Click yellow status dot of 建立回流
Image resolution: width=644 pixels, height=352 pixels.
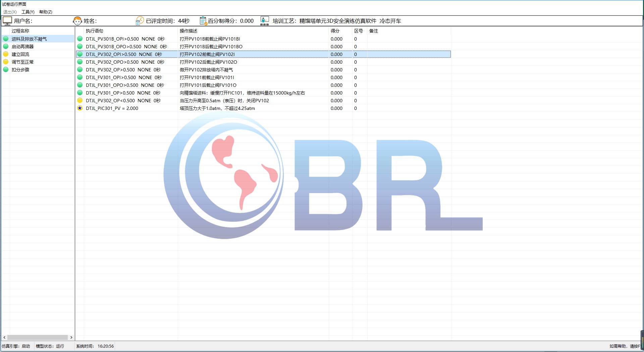point(6,54)
